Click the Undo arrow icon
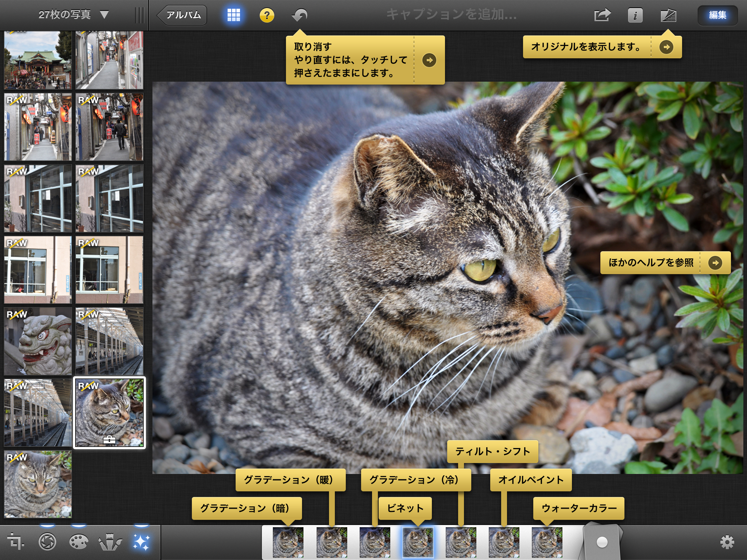The height and width of the screenshot is (560, 747). click(x=300, y=15)
